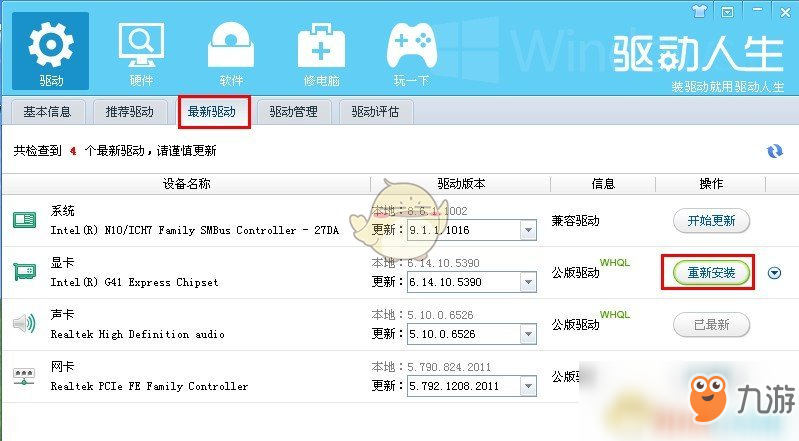Image resolution: width=799 pixels, height=441 pixels.
Task: Expand G41 Express Chipset version dropdown
Action: 528,282
